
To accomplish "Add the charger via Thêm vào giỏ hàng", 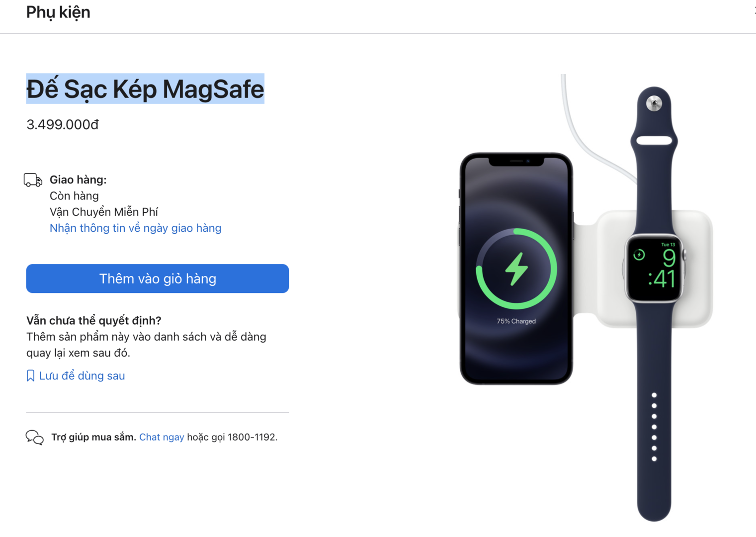I will point(158,278).
